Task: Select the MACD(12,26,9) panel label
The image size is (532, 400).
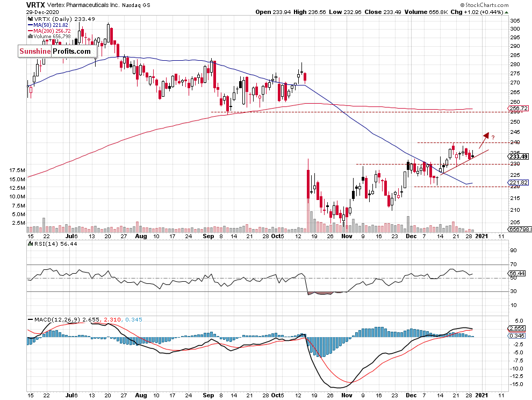Action: [57, 319]
